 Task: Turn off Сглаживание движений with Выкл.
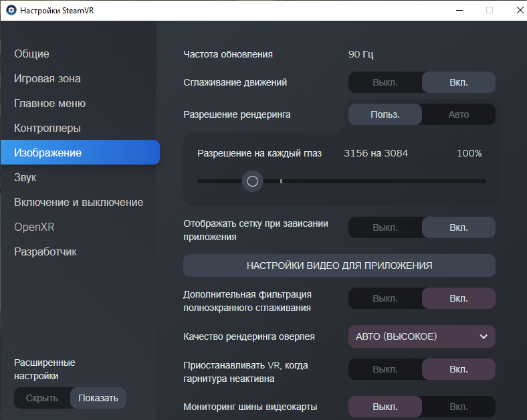pyautogui.click(x=385, y=82)
